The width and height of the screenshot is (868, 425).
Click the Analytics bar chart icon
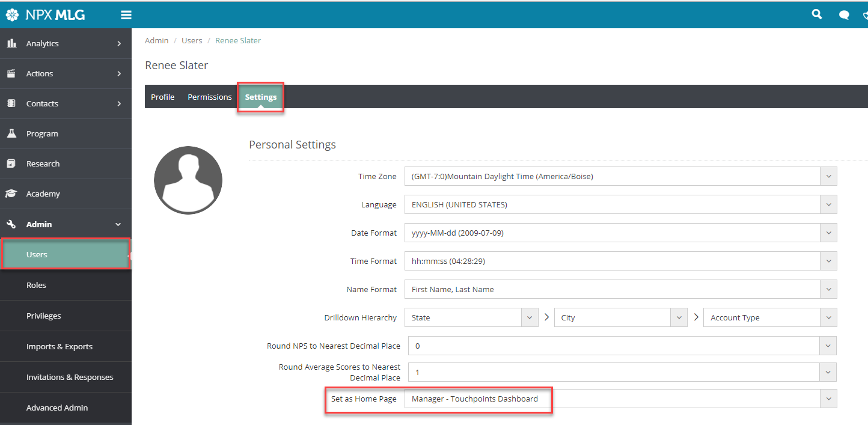pyautogui.click(x=11, y=43)
